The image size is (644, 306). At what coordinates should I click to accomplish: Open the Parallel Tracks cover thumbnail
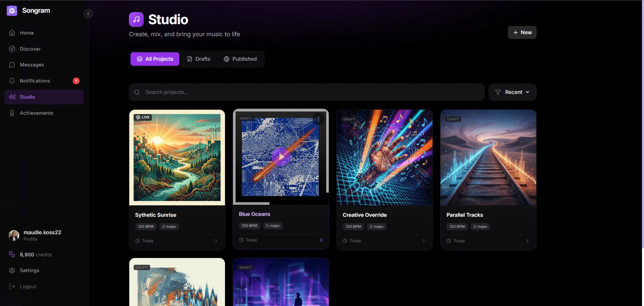pyautogui.click(x=488, y=157)
